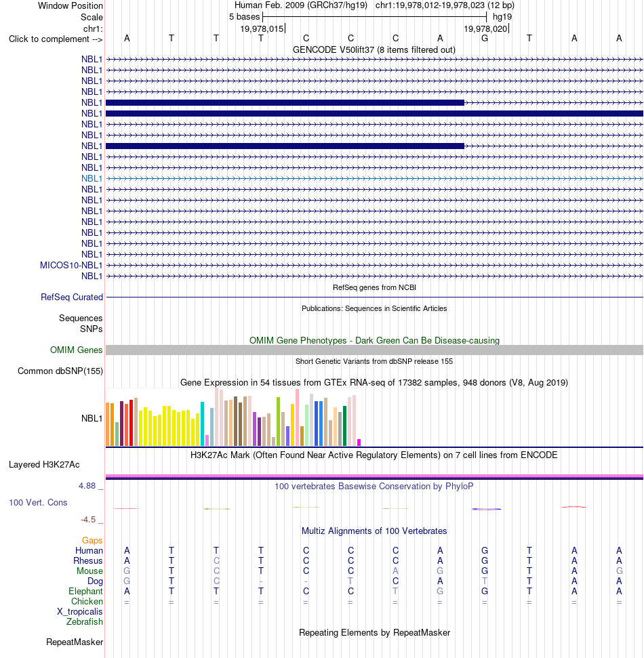Click the NBL1 label beside GTEx chart
This screenshot has height=658, width=644.
click(x=92, y=418)
